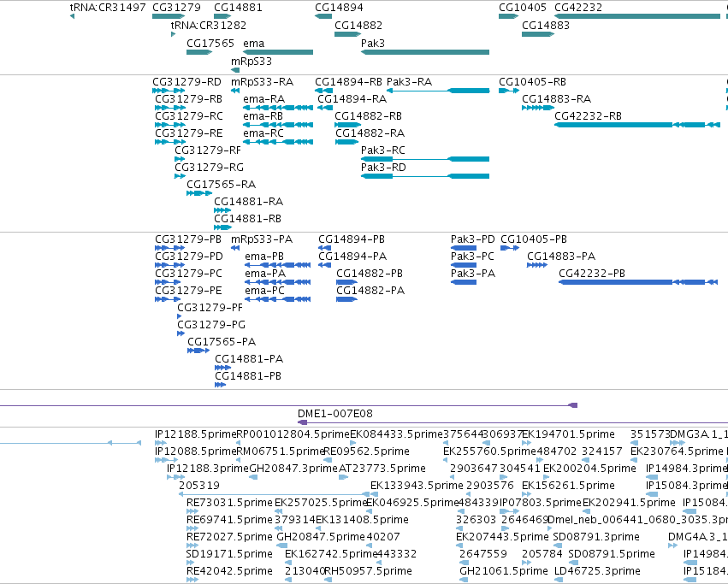The image size is (728, 584).
Task: Select the CG10405-PB protein label
Action: coord(534,239)
